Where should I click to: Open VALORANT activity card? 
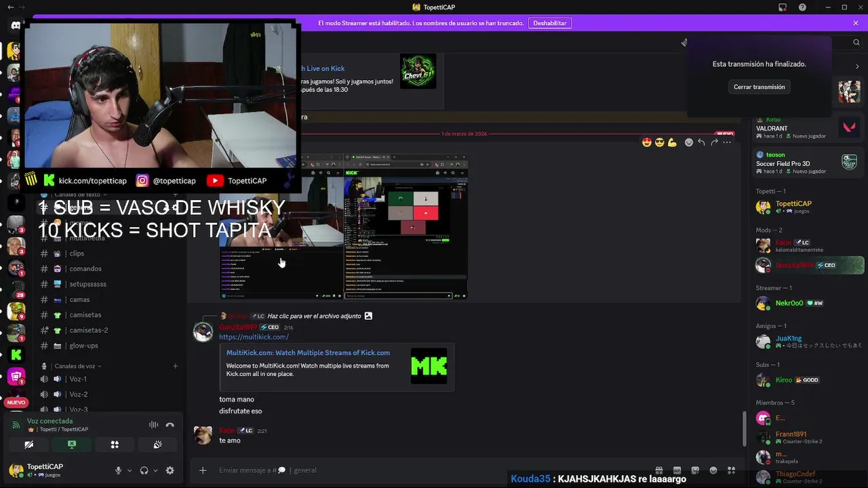(807, 127)
